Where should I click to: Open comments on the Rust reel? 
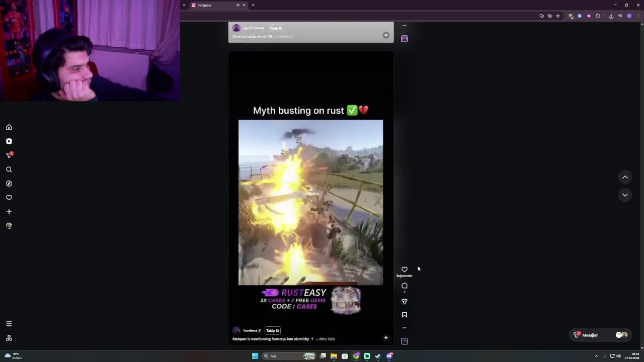pos(405,286)
